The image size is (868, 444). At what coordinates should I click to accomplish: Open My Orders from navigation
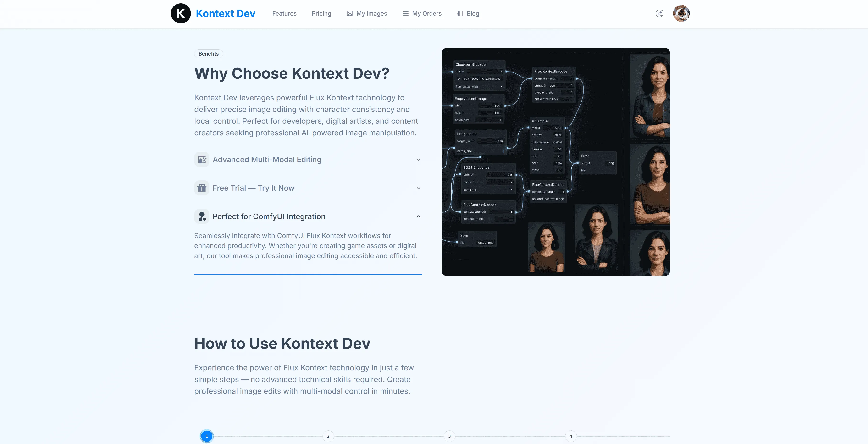click(x=422, y=13)
